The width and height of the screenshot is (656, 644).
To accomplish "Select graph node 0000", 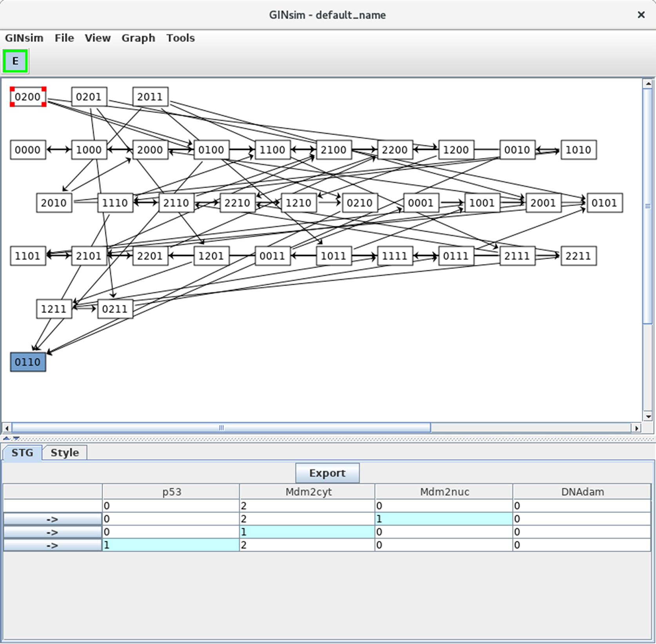I will [28, 150].
